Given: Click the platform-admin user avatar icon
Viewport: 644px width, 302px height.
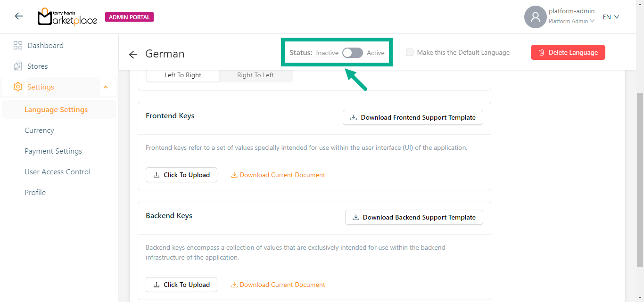Looking at the screenshot, I should pos(535,17).
